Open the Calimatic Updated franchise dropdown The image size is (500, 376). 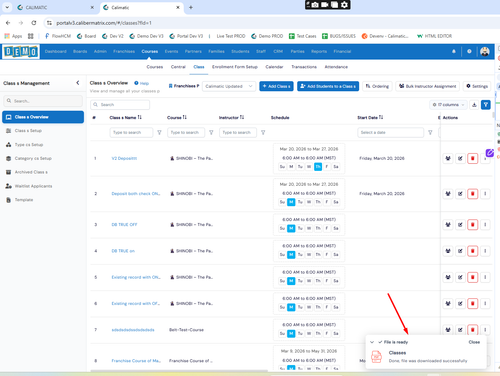point(229,86)
